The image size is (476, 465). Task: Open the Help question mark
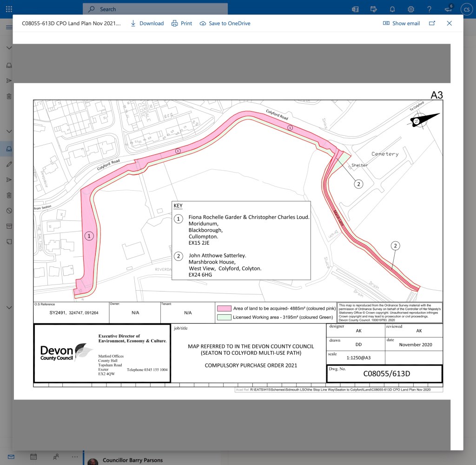click(x=430, y=9)
